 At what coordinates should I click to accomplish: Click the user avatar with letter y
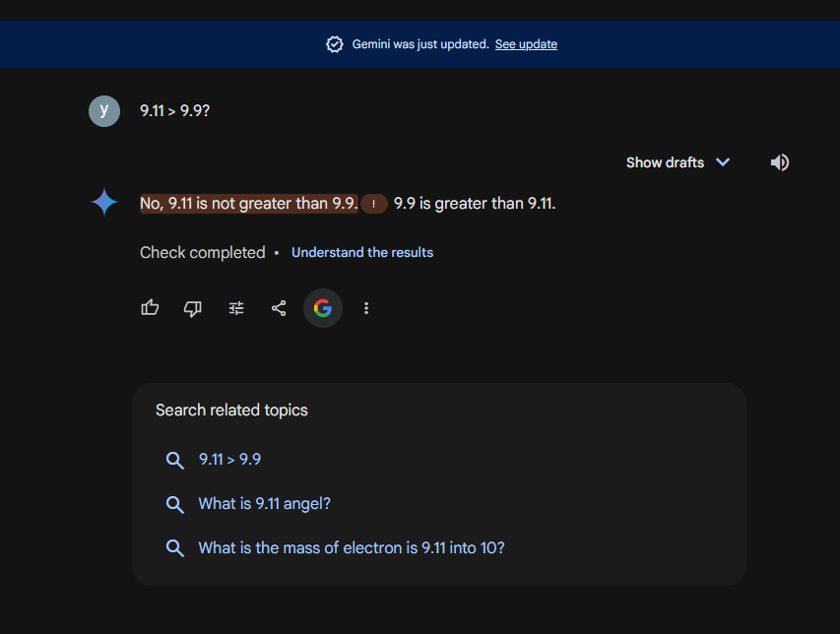(104, 111)
